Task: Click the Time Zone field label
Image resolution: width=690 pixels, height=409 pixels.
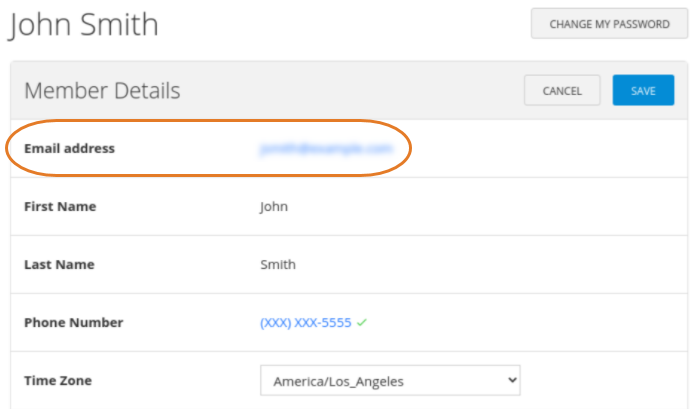Action: point(58,380)
